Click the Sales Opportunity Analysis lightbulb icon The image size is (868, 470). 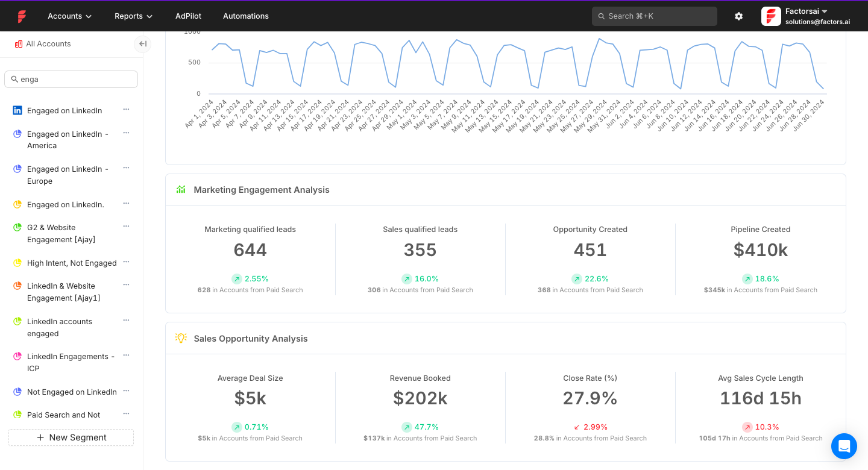point(181,338)
